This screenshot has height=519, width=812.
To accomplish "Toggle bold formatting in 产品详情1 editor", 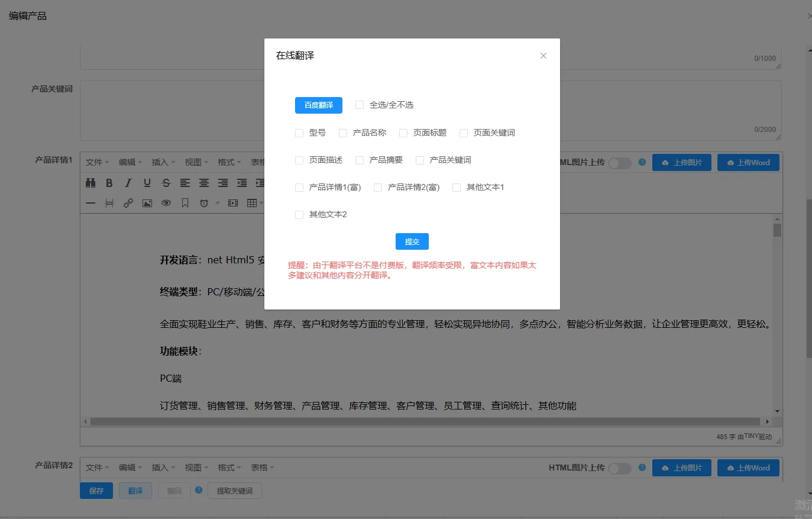I will 109,183.
